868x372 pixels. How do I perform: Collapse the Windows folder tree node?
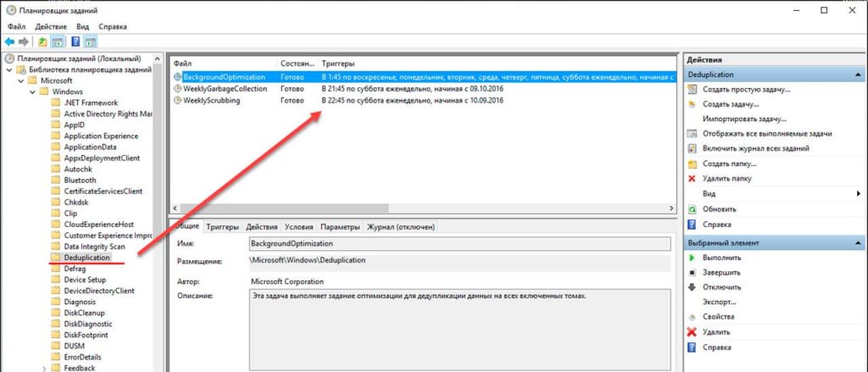pyautogui.click(x=32, y=92)
